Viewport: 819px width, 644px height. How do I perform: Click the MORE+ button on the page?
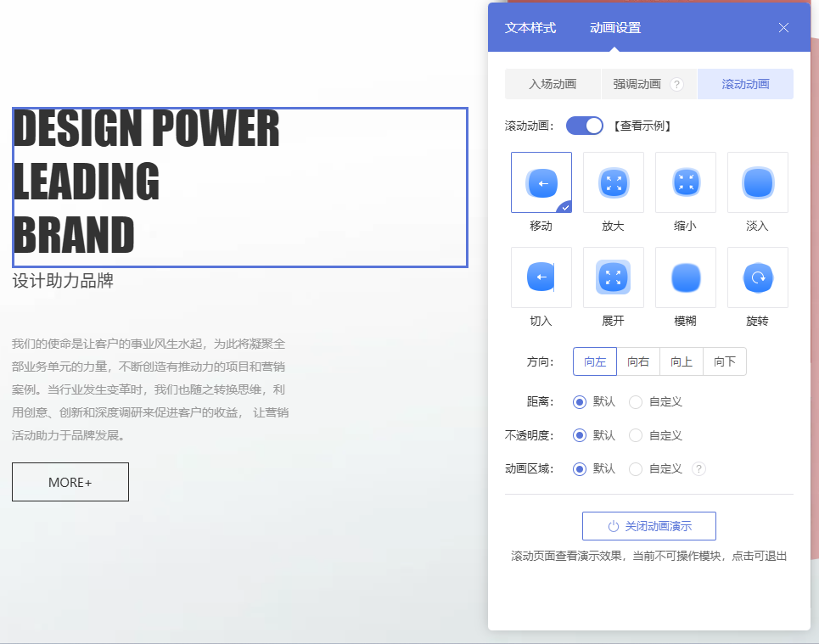[70, 482]
